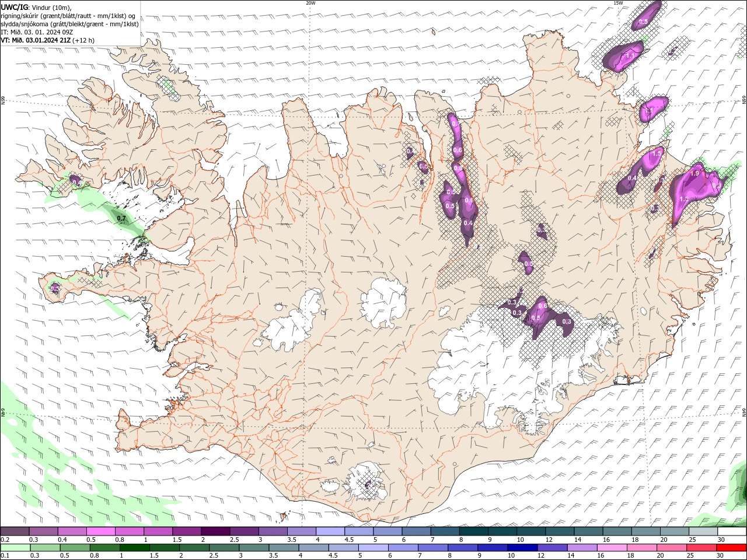The width and height of the screenshot is (747, 560).
Task: Click the '0.7' rain value on the map
Action: pyautogui.click(x=121, y=219)
